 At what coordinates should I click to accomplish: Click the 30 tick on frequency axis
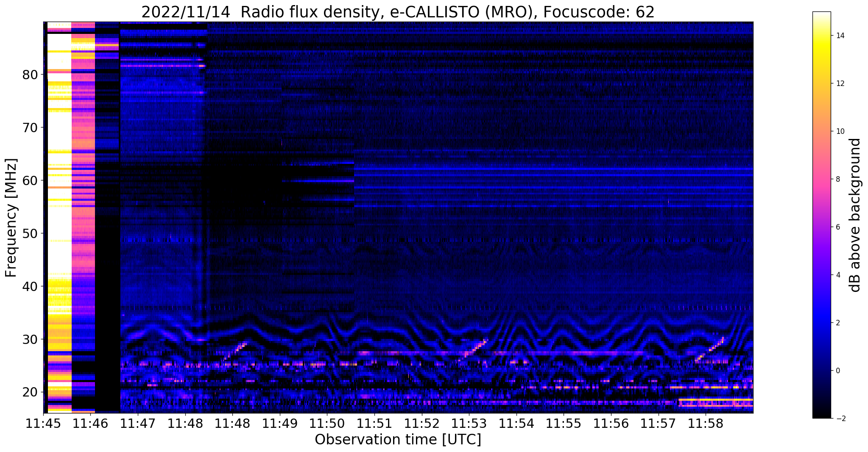31,339
